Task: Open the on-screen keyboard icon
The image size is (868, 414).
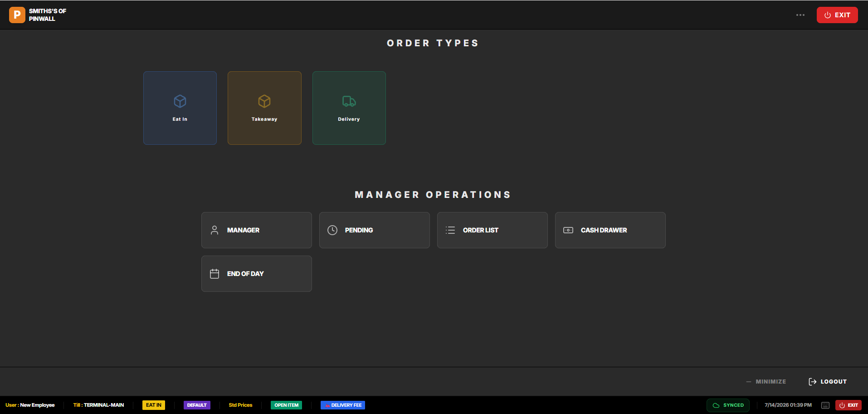Action: [825, 405]
